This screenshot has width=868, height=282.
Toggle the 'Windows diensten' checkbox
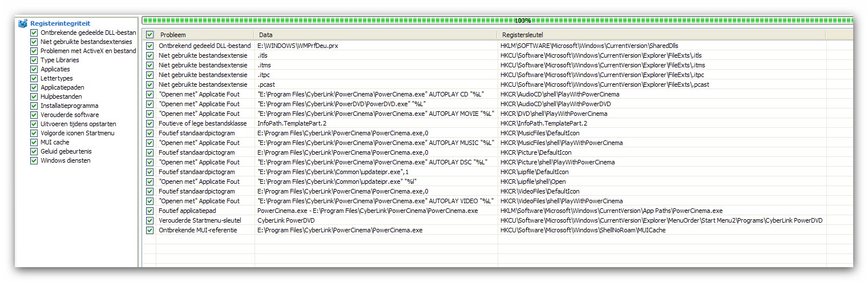34,160
